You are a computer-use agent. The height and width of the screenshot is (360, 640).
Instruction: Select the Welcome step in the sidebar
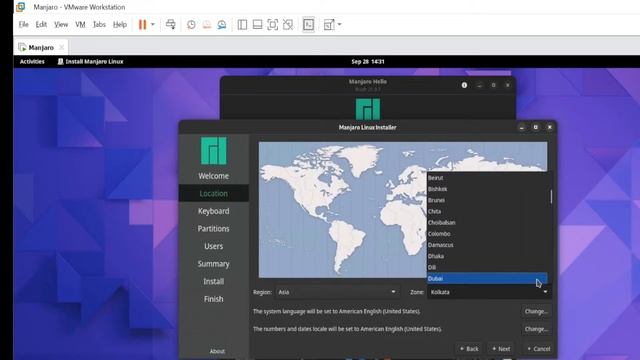click(213, 176)
